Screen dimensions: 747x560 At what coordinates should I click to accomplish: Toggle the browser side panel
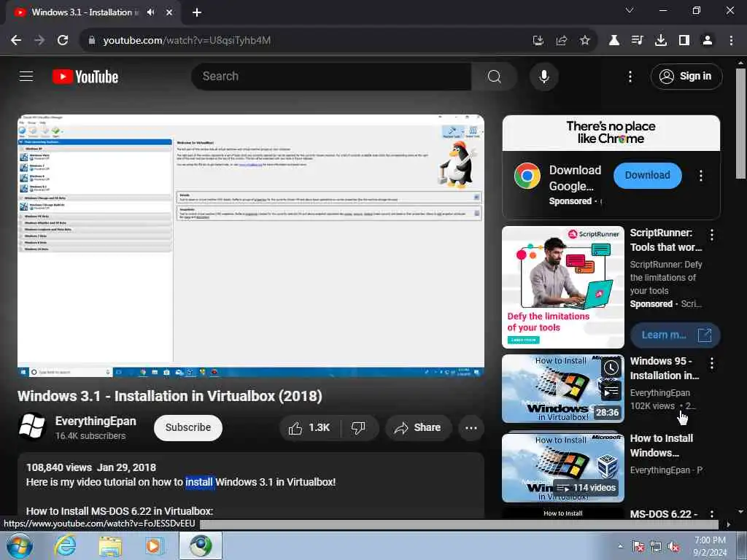click(x=684, y=41)
